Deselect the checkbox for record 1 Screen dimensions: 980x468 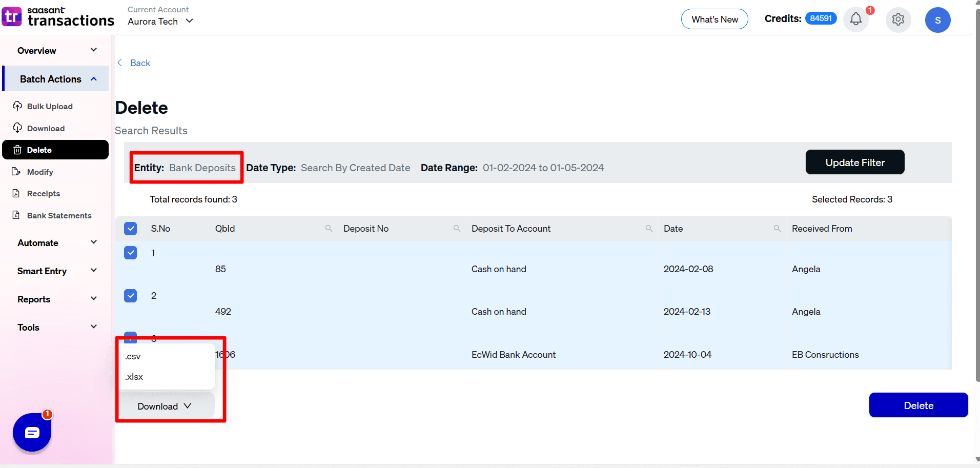pos(131,252)
